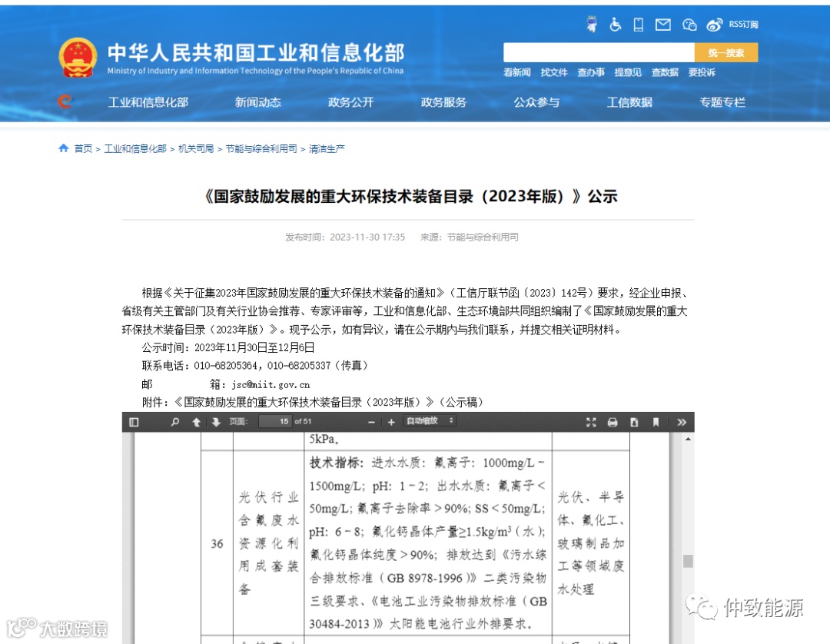Screen dimensions: 830x644
Task: Click the email envelope icon
Action: coord(662,25)
